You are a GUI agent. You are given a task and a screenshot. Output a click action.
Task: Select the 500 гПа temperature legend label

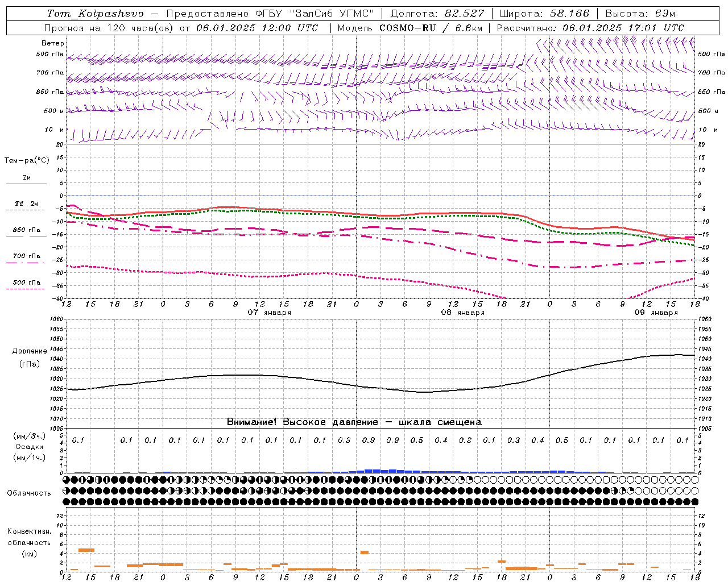(x=26, y=282)
